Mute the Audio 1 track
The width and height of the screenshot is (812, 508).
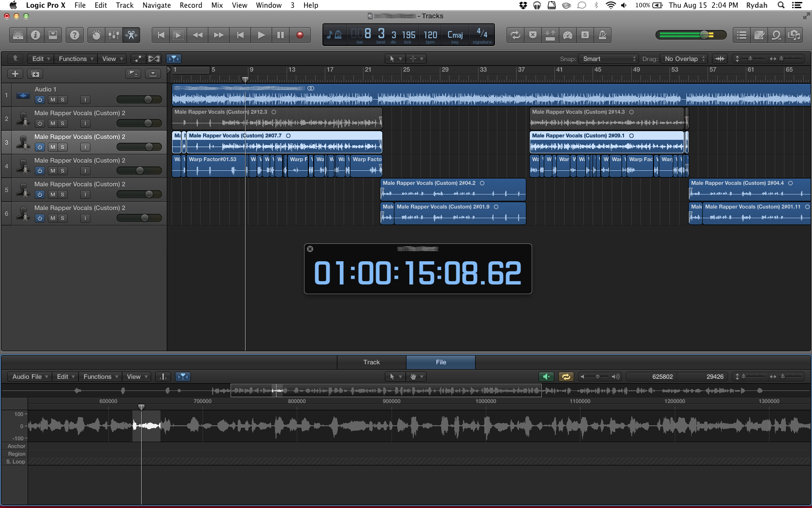(53, 100)
